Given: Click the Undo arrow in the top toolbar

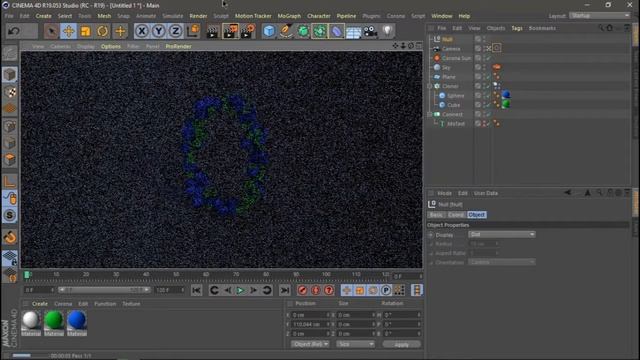Looking at the screenshot, I should [x=14, y=31].
